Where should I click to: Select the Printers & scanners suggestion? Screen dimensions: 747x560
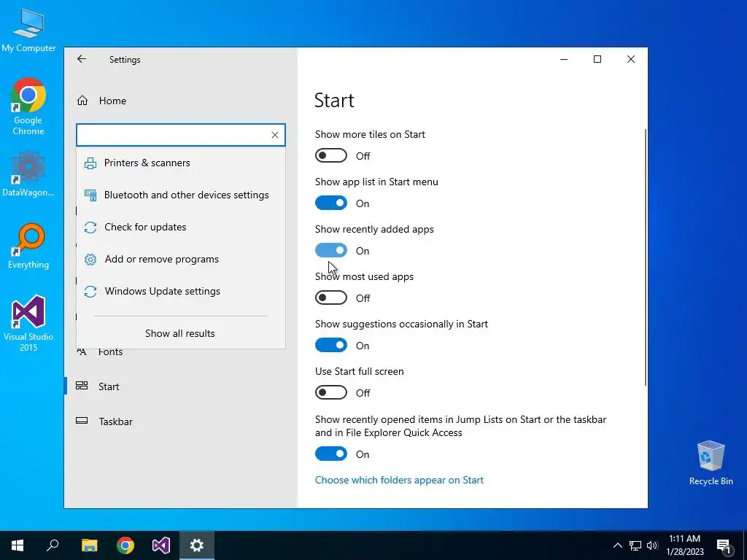(x=181, y=163)
